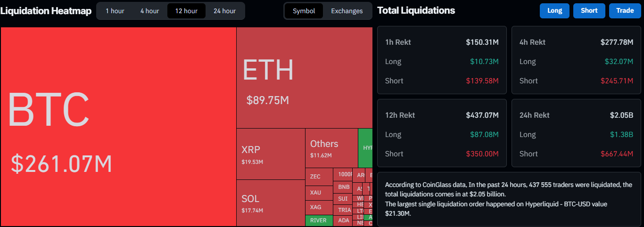Select the XAU heatmap tile
This screenshot has height=227, width=644.
click(x=319, y=192)
